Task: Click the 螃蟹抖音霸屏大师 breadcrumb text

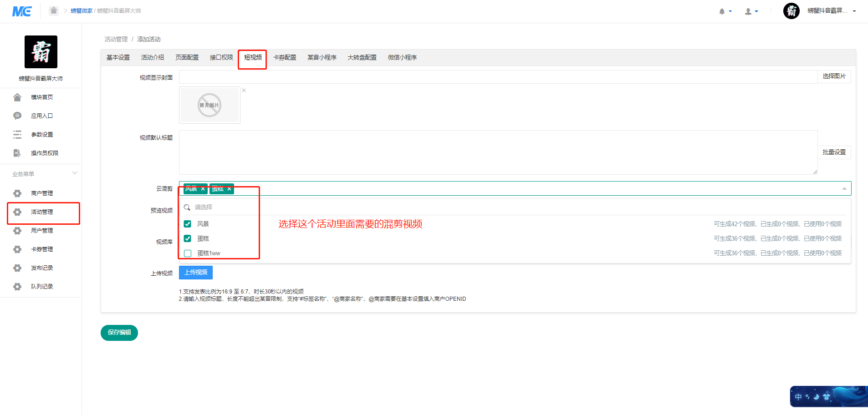Action: (x=119, y=11)
